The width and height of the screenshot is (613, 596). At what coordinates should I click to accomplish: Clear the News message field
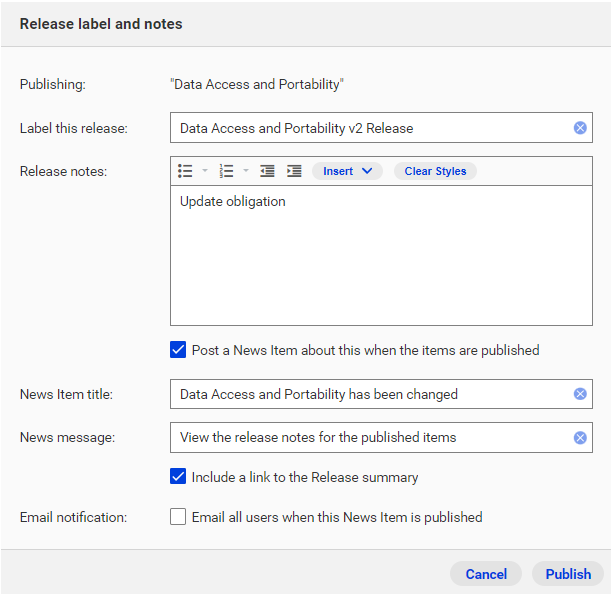(x=580, y=438)
